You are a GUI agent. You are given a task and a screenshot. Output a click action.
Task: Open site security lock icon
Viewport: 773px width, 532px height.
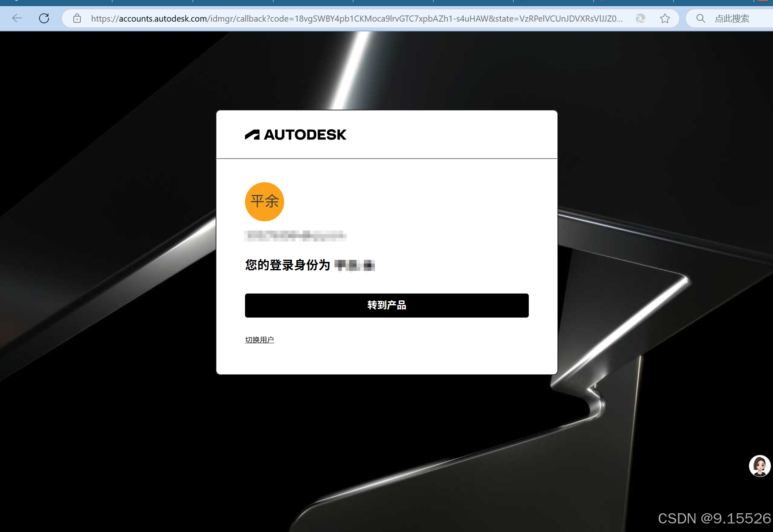click(77, 18)
